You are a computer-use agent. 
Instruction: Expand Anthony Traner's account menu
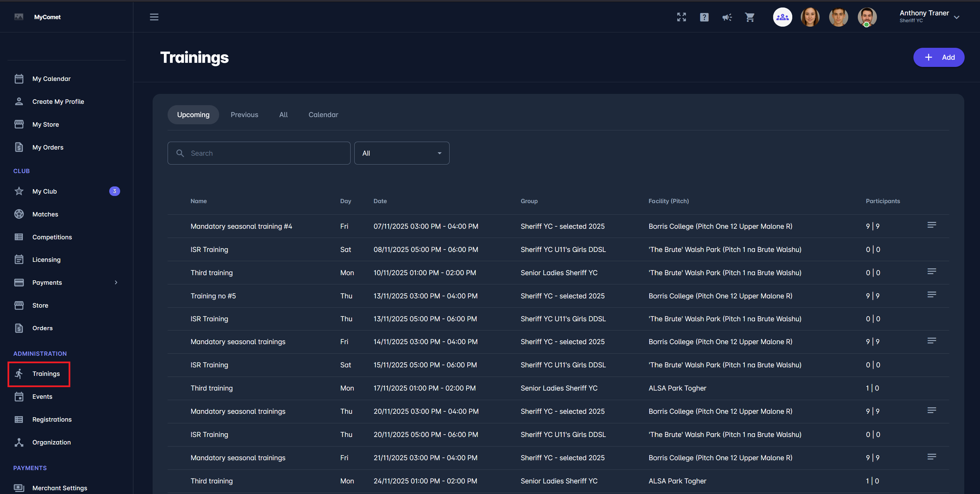[957, 17]
